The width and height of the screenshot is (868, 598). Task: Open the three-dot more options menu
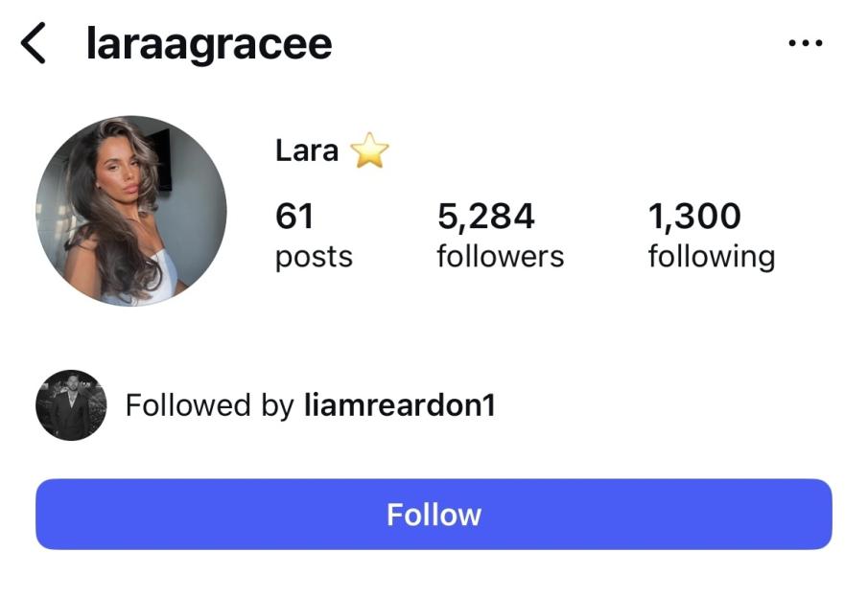pos(806,42)
